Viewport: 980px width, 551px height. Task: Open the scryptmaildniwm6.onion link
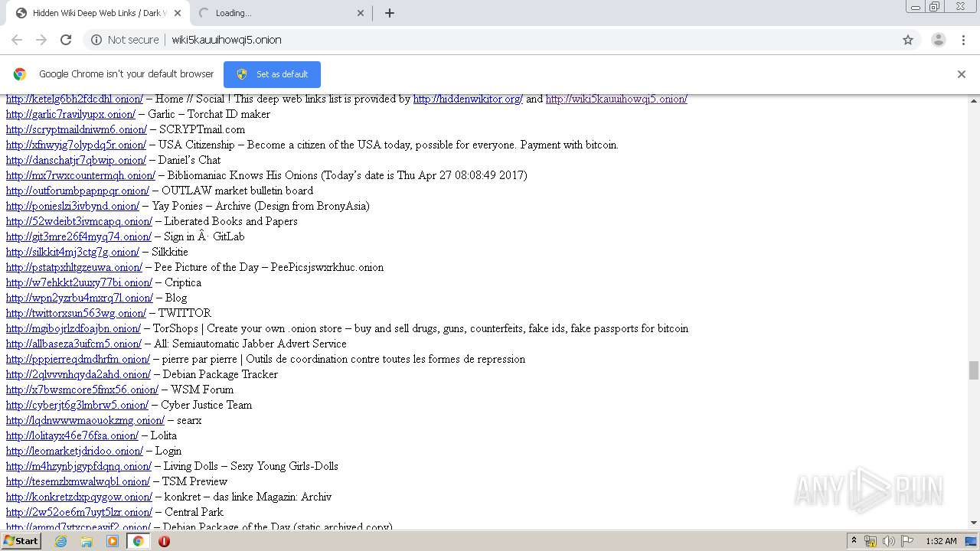(77, 129)
